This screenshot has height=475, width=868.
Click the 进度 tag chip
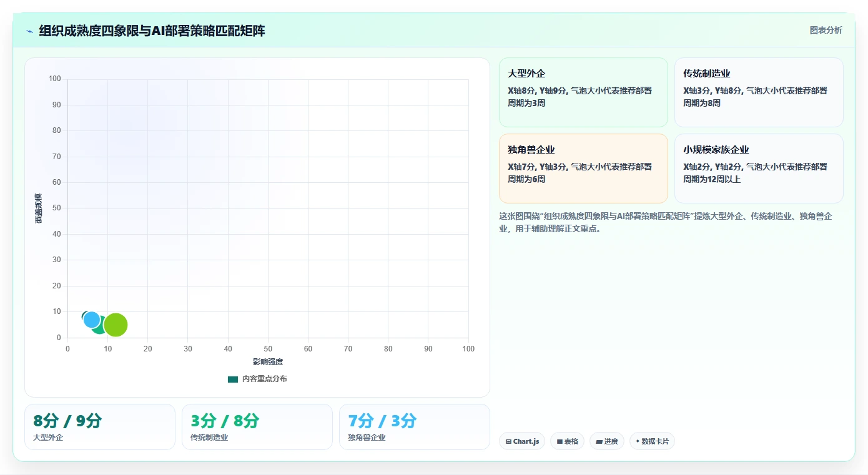point(607,441)
